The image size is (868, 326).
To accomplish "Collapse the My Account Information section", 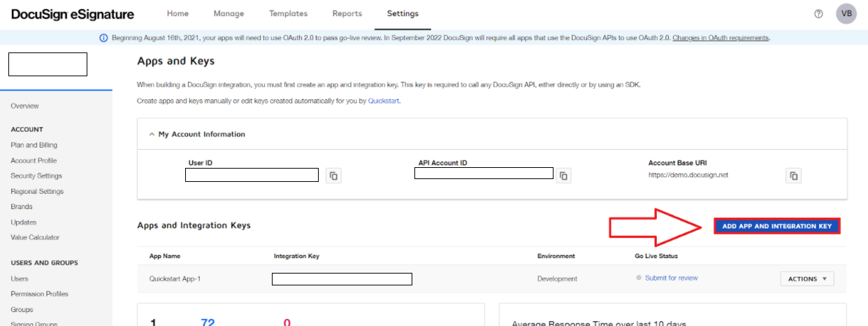I will click(152, 134).
